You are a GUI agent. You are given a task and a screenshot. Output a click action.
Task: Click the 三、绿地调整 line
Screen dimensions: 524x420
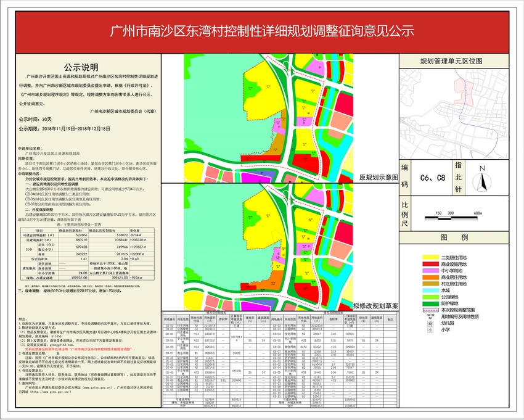coord(70,291)
